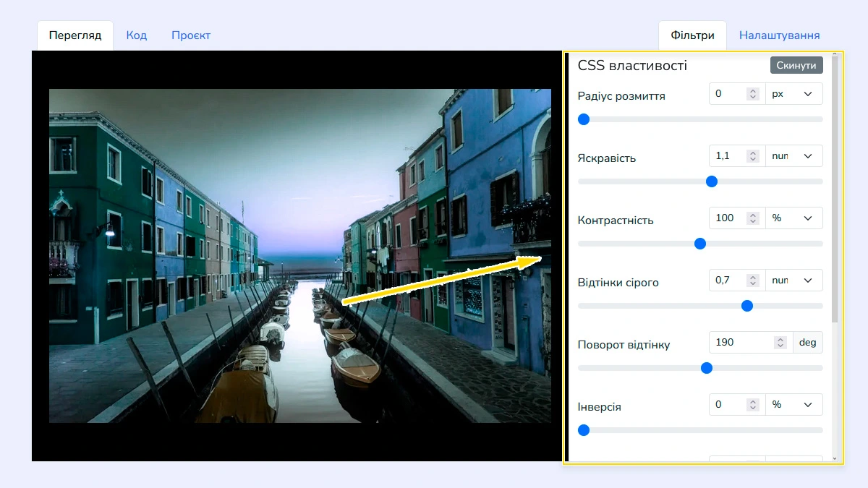Click the Яскравість value stepper arrows
The width and height of the screenshot is (868, 488).
(753, 156)
